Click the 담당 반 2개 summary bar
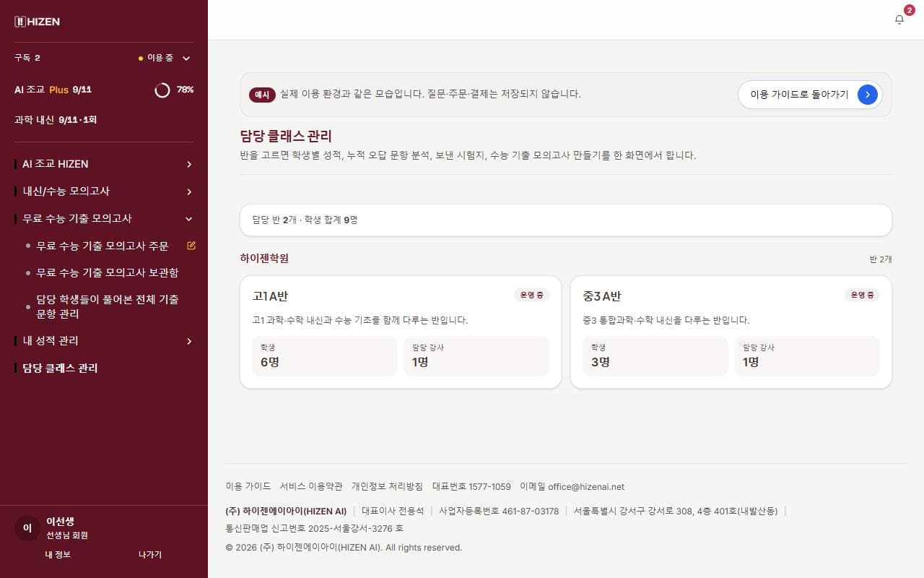Viewport: 924px width, 578px height. click(566, 220)
